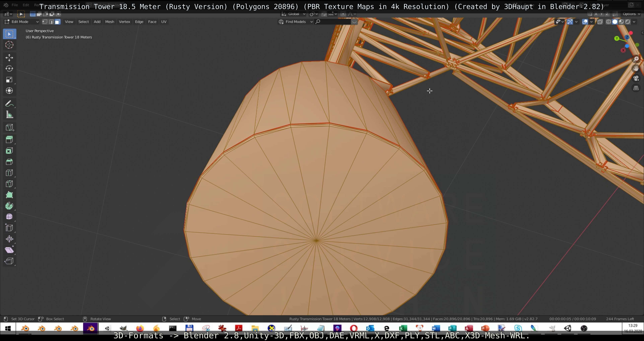Activate the Rip Region tool

click(10, 261)
